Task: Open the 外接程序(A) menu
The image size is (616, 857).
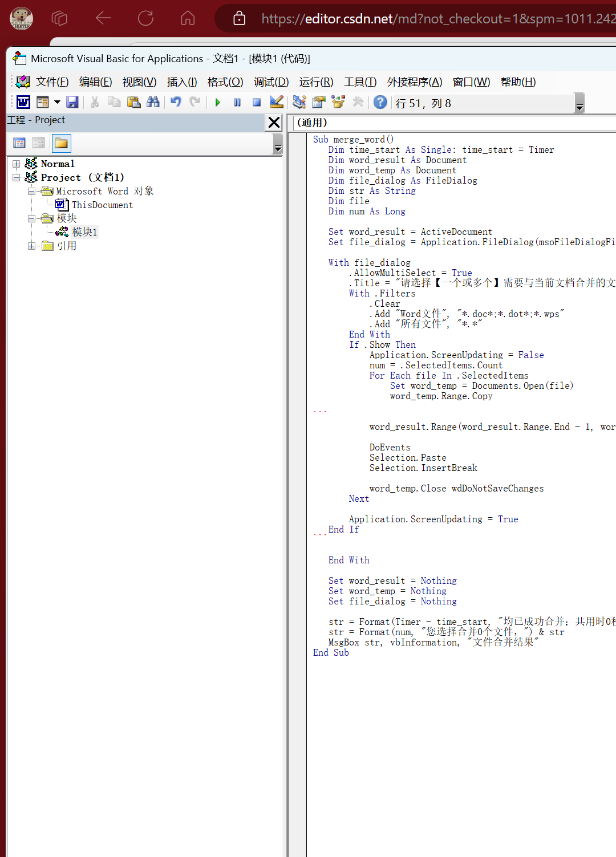Action: pos(415,82)
